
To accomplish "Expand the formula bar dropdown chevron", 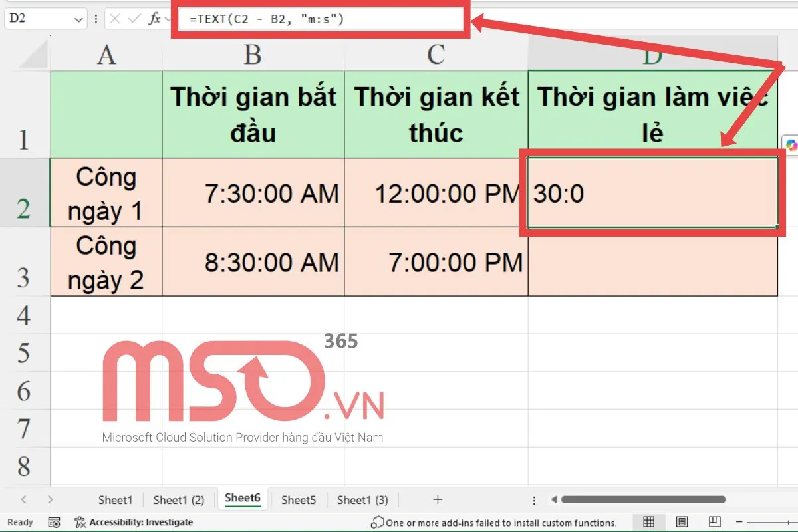I will pyautogui.click(x=168, y=18).
